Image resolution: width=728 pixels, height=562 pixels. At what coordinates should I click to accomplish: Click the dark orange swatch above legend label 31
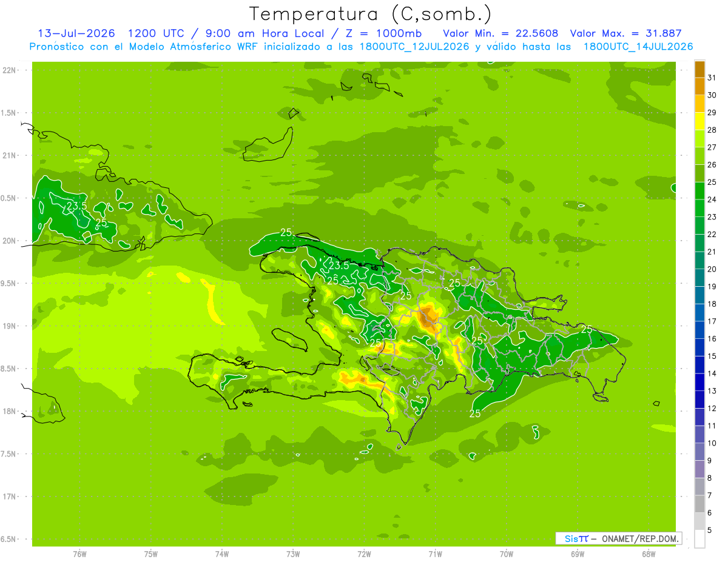[x=699, y=69]
